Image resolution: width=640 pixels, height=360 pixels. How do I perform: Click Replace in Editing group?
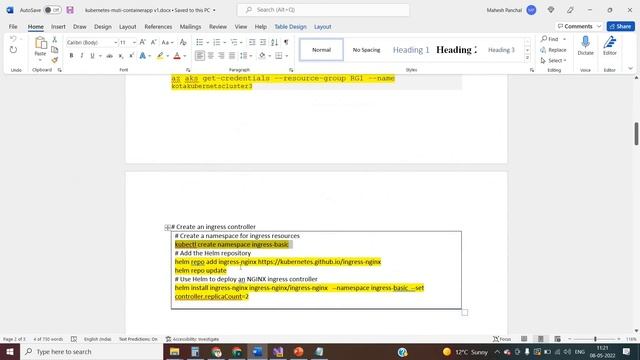pos(553,50)
